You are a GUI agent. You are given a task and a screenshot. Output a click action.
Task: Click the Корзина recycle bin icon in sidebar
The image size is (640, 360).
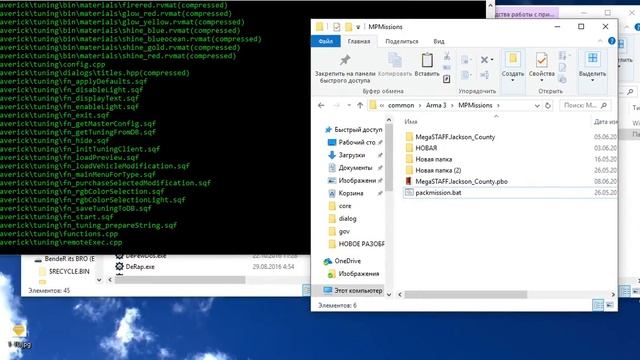click(332, 193)
